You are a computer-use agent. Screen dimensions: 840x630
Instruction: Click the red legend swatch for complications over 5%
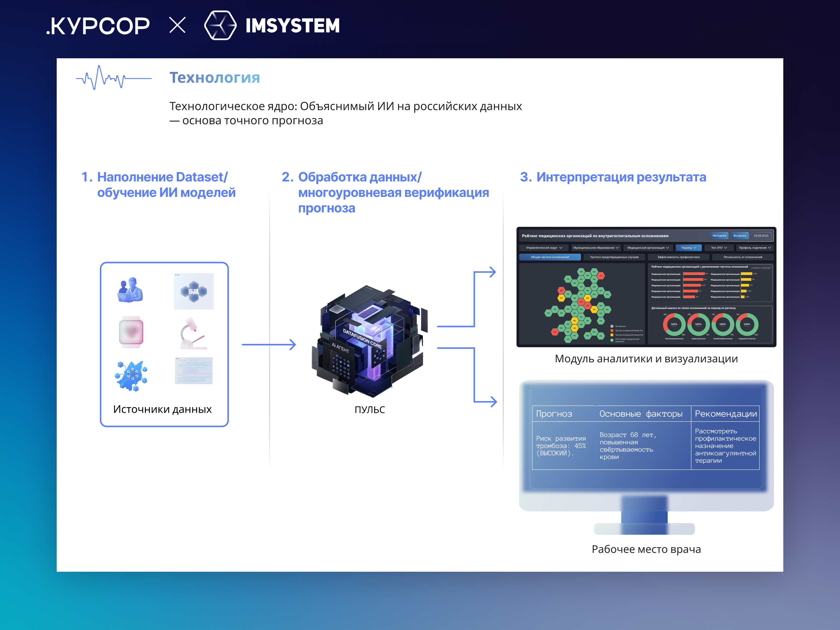[x=612, y=330]
